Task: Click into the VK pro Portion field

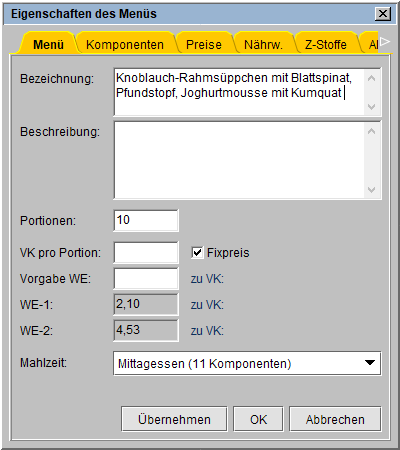Action: point(146,252)
